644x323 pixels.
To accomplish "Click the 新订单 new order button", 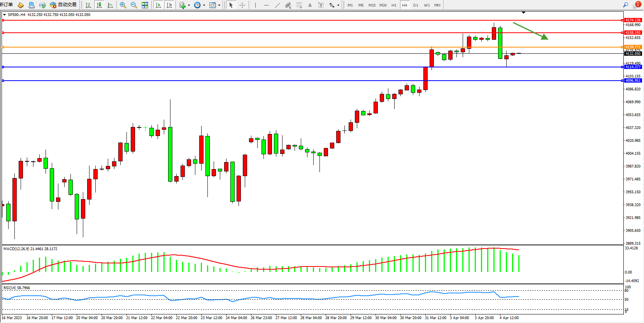I will coord(7,5).
